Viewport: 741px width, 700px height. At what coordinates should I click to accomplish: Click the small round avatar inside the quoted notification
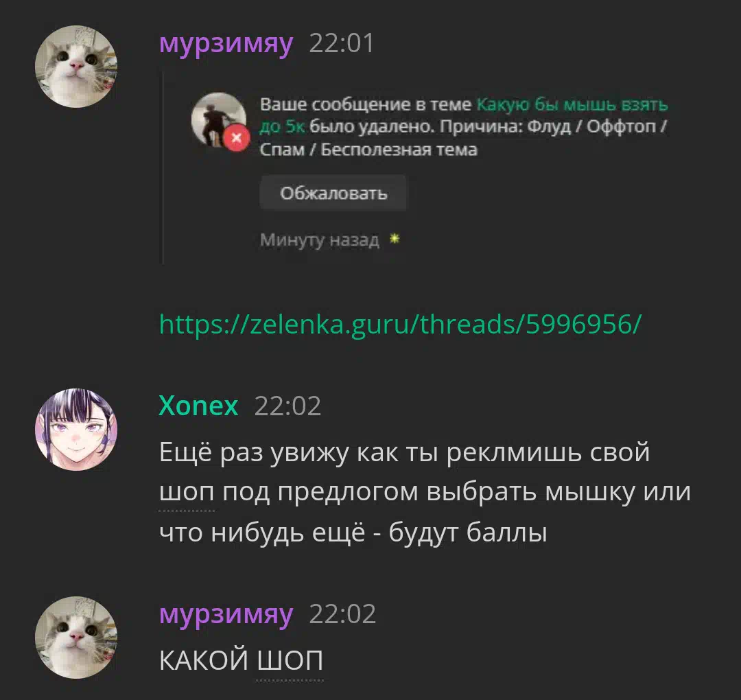point(219,120)
